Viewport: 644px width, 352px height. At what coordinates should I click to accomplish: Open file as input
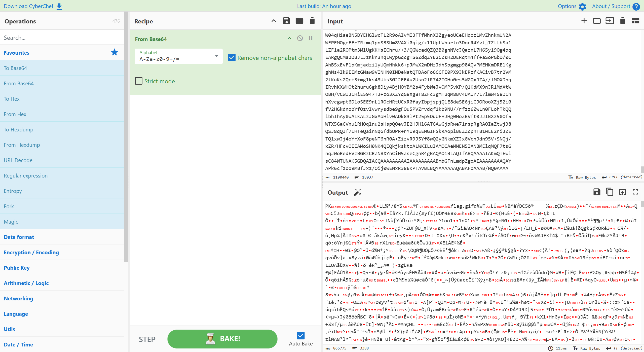click(610, 21)
